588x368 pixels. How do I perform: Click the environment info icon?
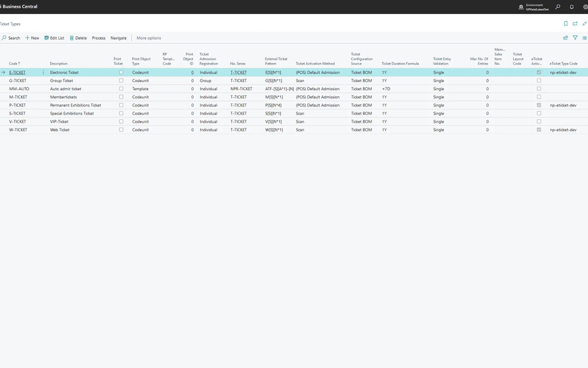521,7
